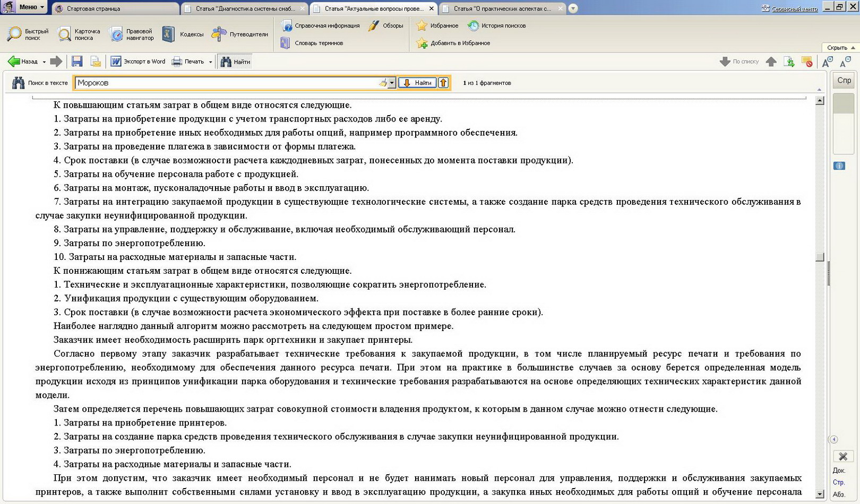This screenshot has width=860, height=504.
Task: Switch to the 'О практических аспектах' article tab
Action: click(x=502, y=8)
